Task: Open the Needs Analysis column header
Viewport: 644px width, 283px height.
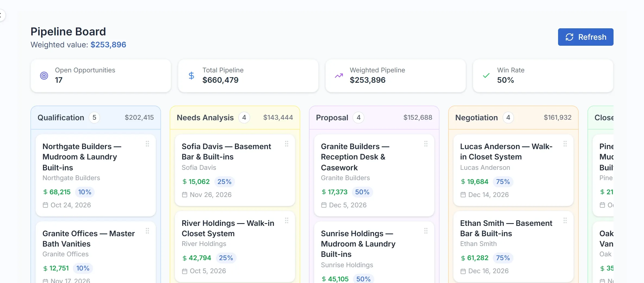Action: coord(235,118)
